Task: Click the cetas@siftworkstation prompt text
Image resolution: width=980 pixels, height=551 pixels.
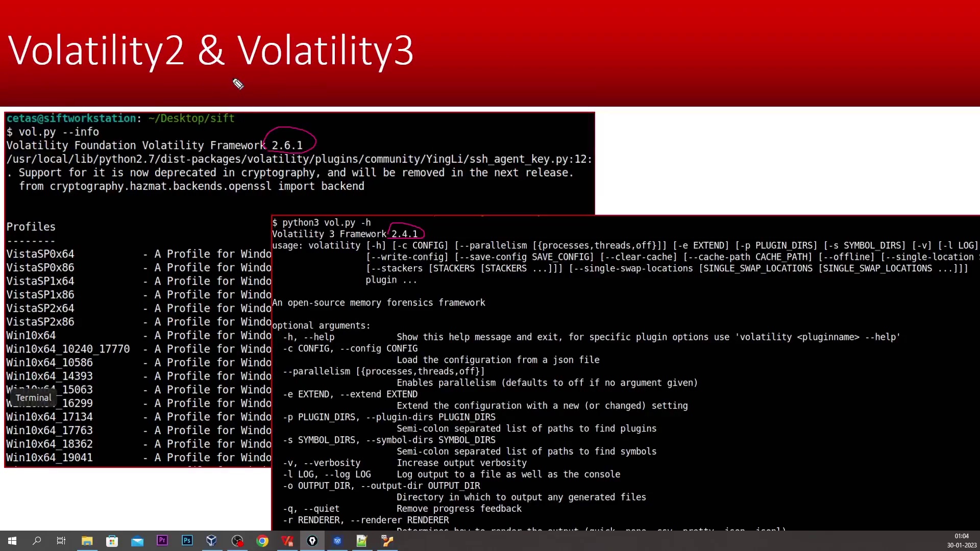Action: click(x=71, y=118)
